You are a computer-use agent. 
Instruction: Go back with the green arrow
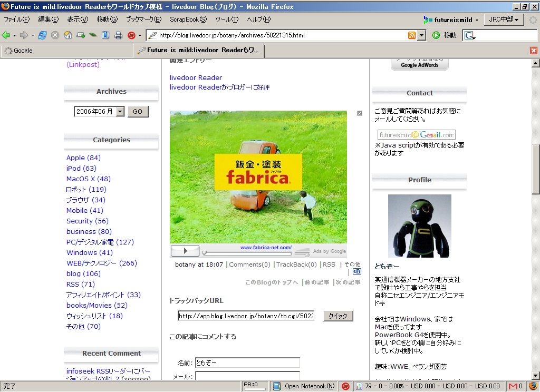(x=6, y=35)
